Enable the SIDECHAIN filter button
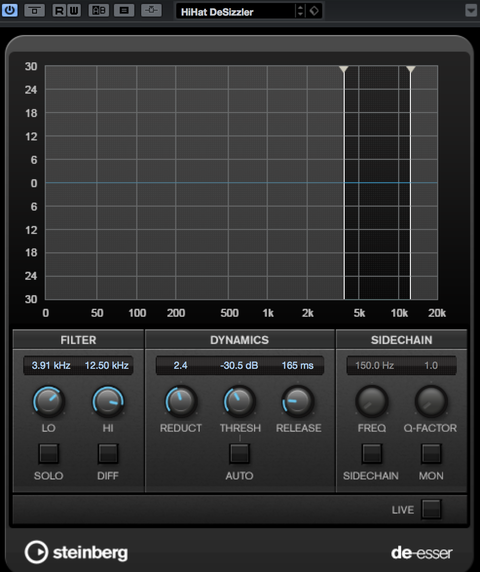This screenshot has height=572, width=480. 372,453
